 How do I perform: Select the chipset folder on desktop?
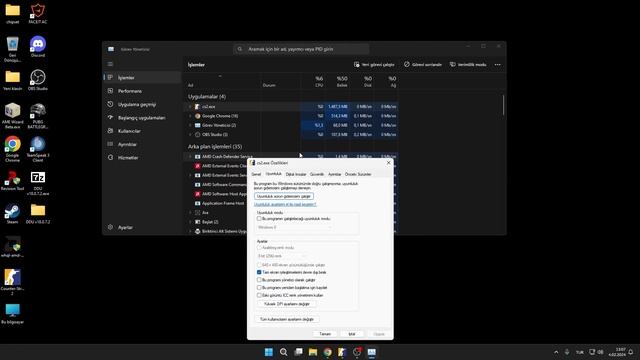[12, 13]
